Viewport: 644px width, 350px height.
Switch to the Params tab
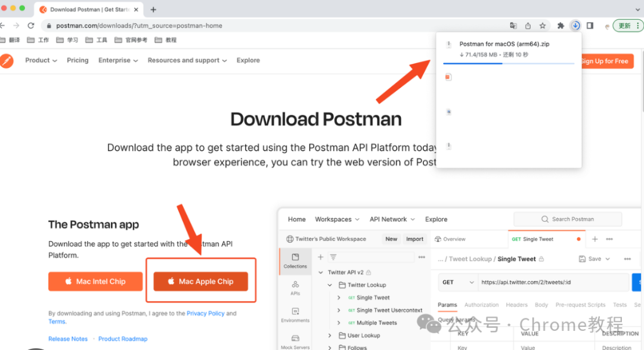(x=447, y=305)
